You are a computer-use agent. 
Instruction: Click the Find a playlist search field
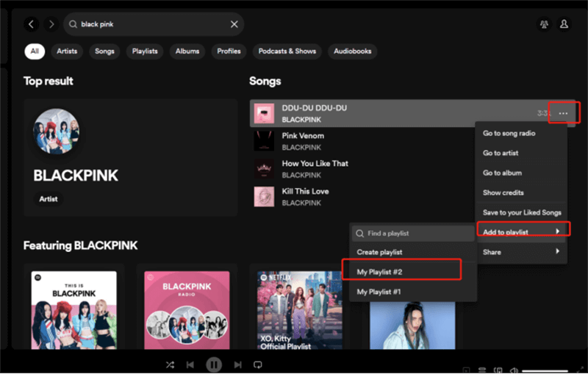point(413,234)
